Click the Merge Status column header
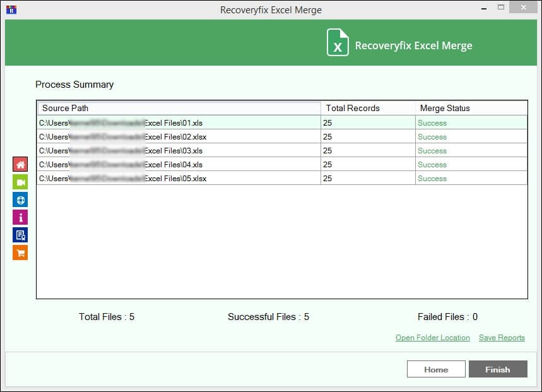542x392 pixels. (x=471, y=108)
